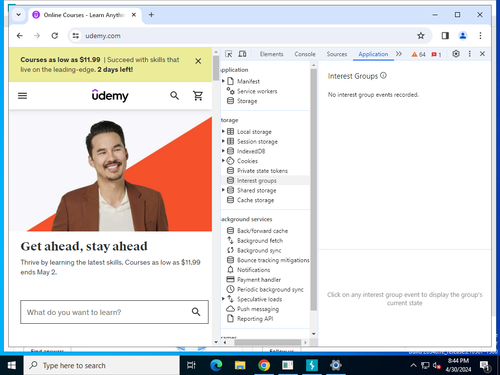Click DevTools sidebar vertical scrollbar

click(x=313, y=190)
